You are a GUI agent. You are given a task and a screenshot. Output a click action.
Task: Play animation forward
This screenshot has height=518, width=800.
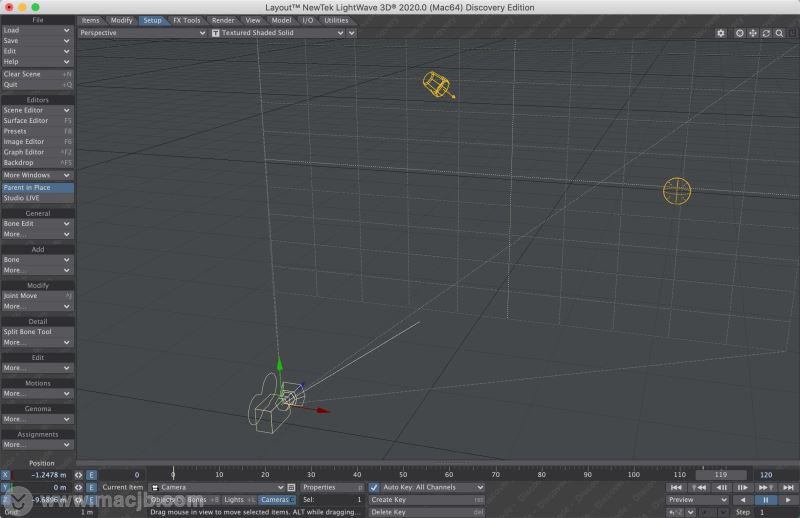[x=787, y=500]
